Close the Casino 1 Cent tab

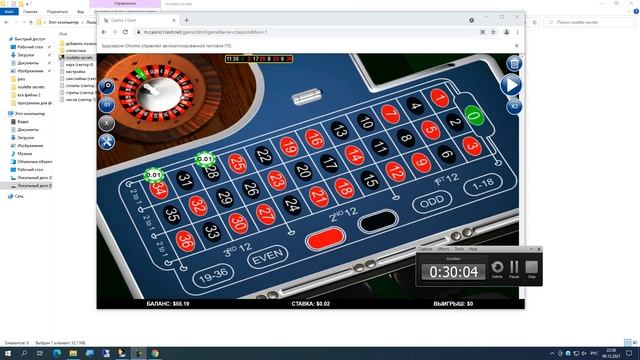[173, 20]
